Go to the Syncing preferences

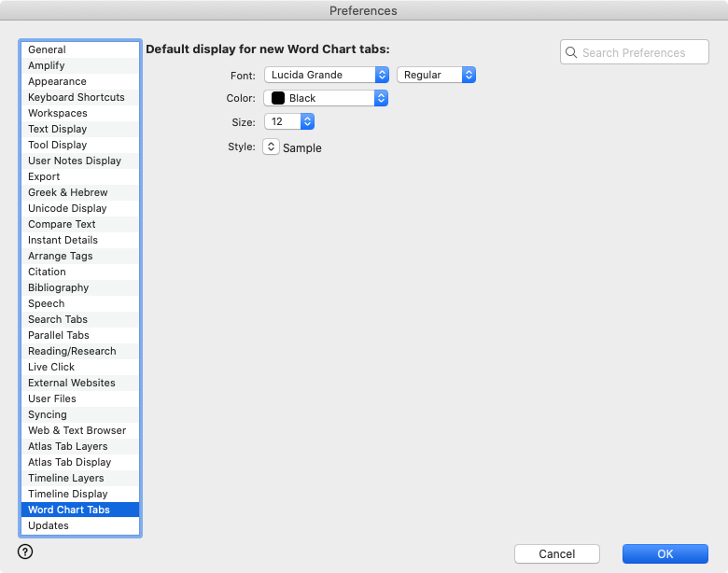point(48,414)
